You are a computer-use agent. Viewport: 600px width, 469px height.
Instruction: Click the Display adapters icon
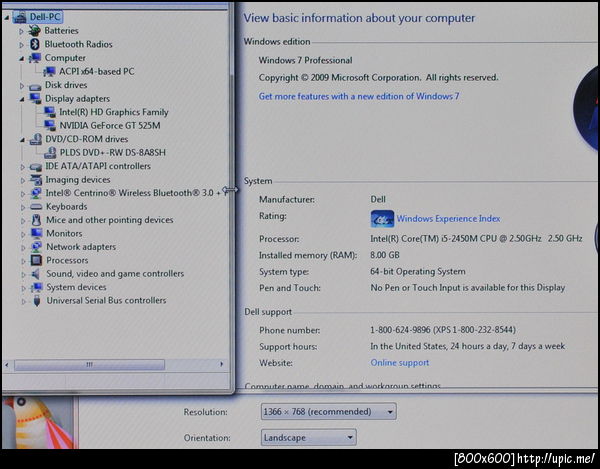click(x=35, y=98)
